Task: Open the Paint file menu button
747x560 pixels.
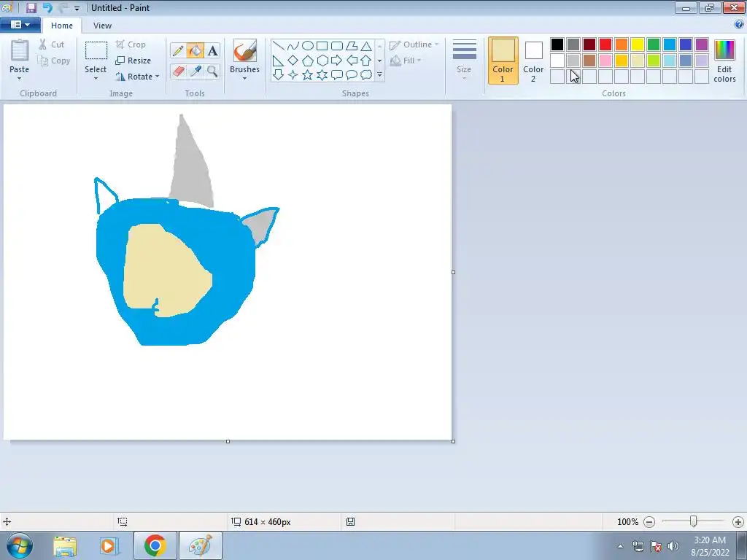Action: click(x=20, y=25)
